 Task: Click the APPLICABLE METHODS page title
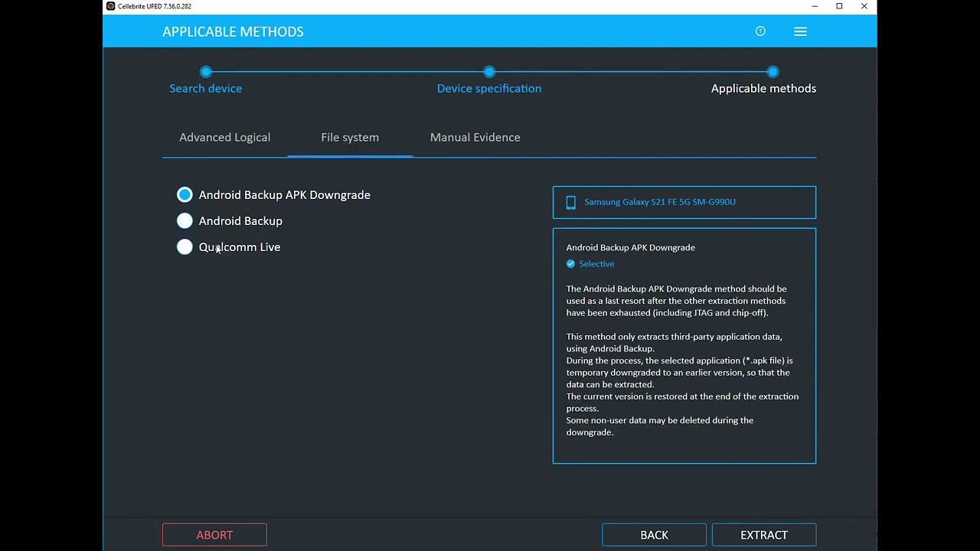pos(233,31)
